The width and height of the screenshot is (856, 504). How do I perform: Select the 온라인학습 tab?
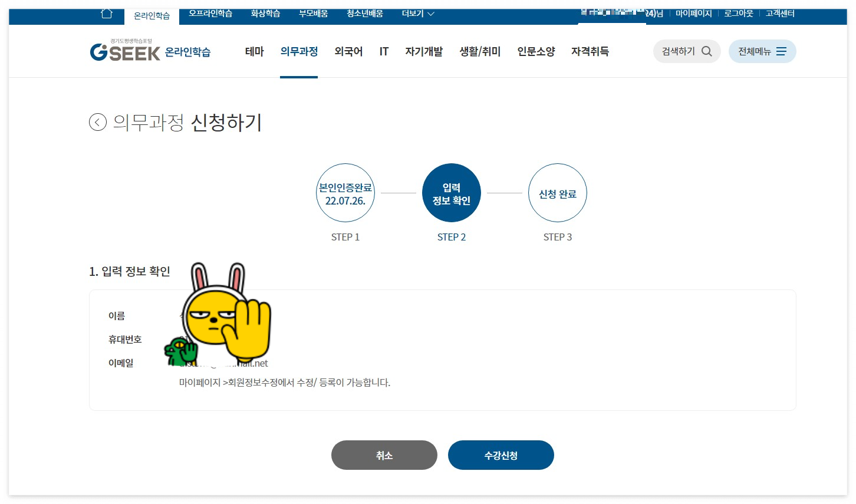point(152,16)
